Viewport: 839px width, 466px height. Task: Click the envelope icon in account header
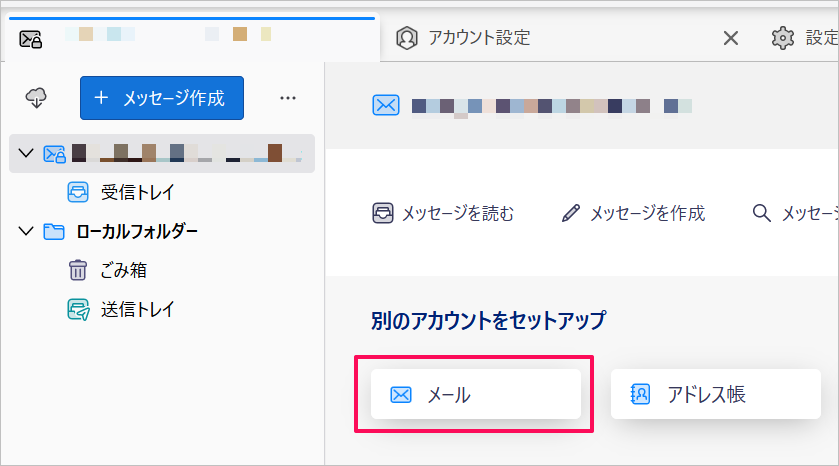click(386, 105)
